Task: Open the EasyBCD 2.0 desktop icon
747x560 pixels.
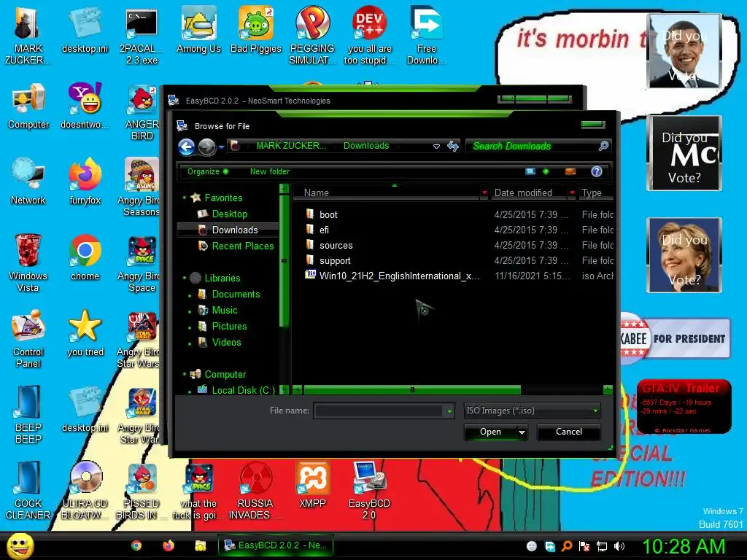Action: (369, 491)
